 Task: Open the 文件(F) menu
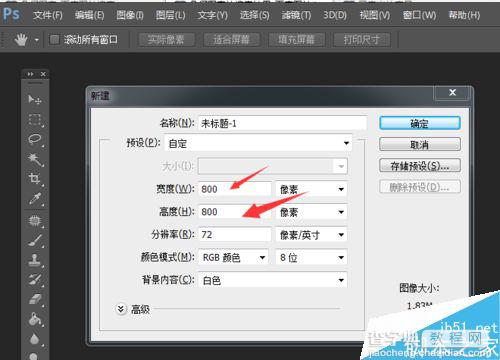click(x=48, y=15)
